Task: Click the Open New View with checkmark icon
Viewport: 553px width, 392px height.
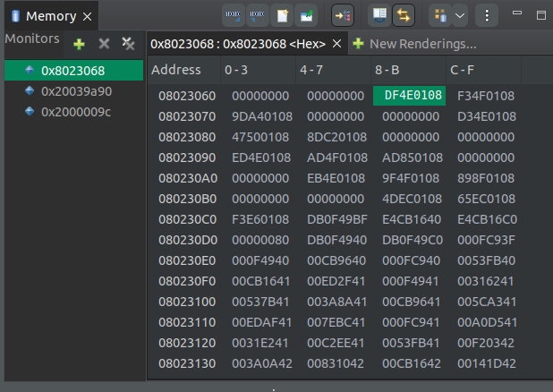Action: tap(306, 15)
